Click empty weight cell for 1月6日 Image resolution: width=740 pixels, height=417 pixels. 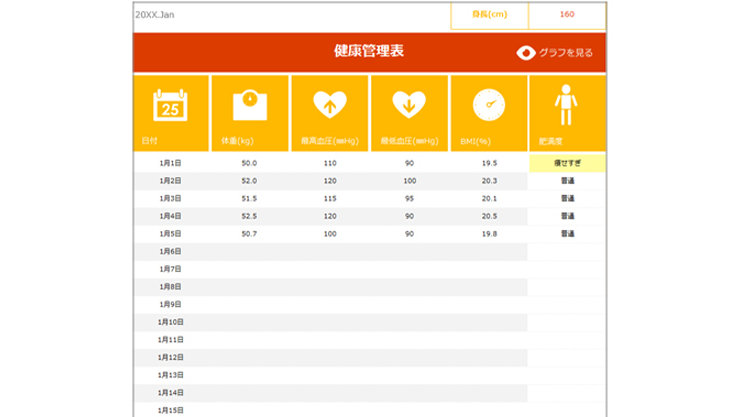point(250,251)
